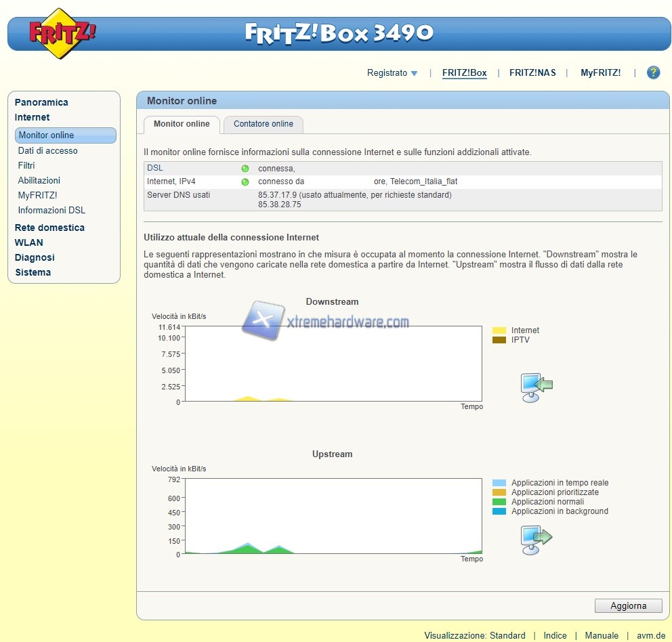
Task: Click the DSL link in status table
Action: tap(155, 168)
